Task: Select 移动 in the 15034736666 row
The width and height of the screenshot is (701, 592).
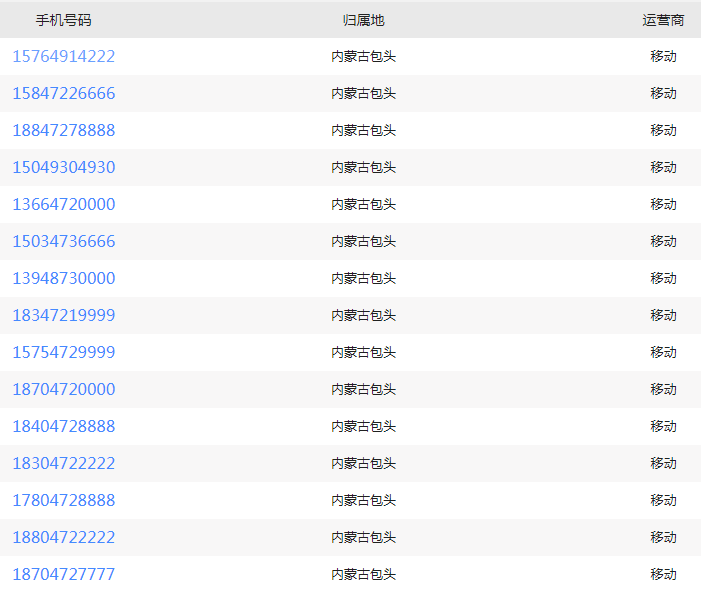Action: tap(663, 241)
